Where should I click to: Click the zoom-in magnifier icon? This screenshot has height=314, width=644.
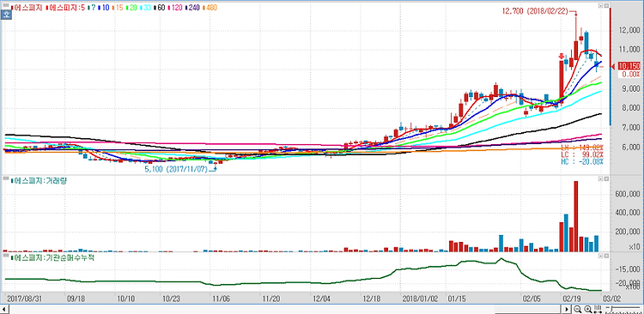pyautogui.click(x=587, y=309)
